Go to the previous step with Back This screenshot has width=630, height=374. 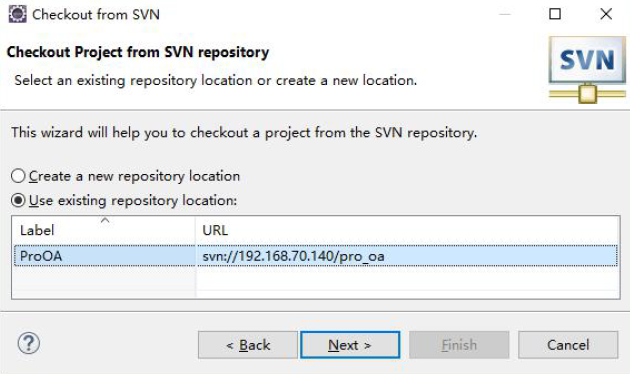click(248, 345)
